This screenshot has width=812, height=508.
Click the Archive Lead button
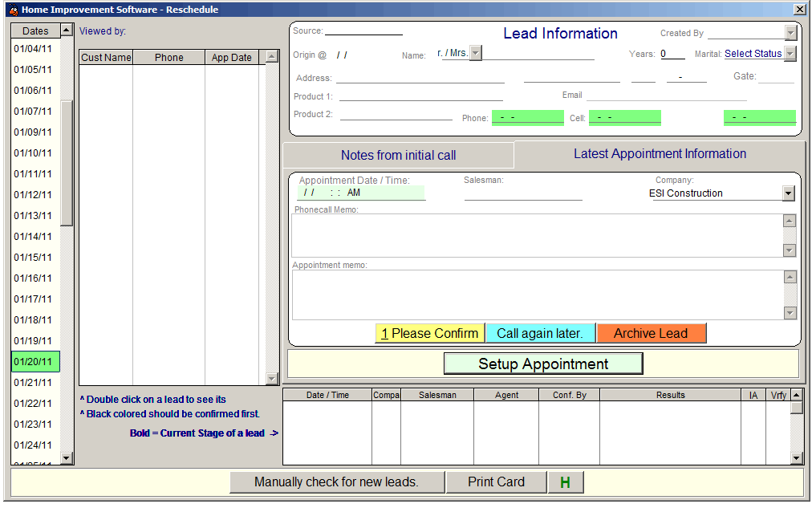(651, 334)
